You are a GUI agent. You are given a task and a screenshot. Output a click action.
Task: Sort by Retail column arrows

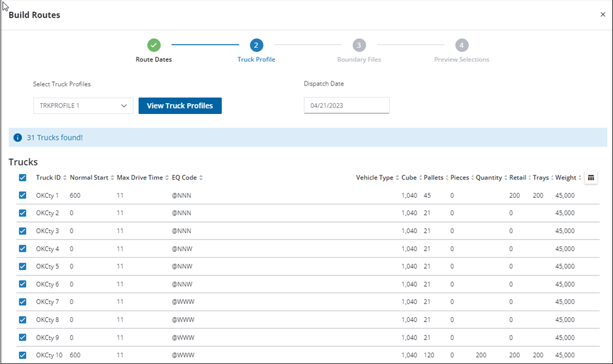tap(529, 178)
